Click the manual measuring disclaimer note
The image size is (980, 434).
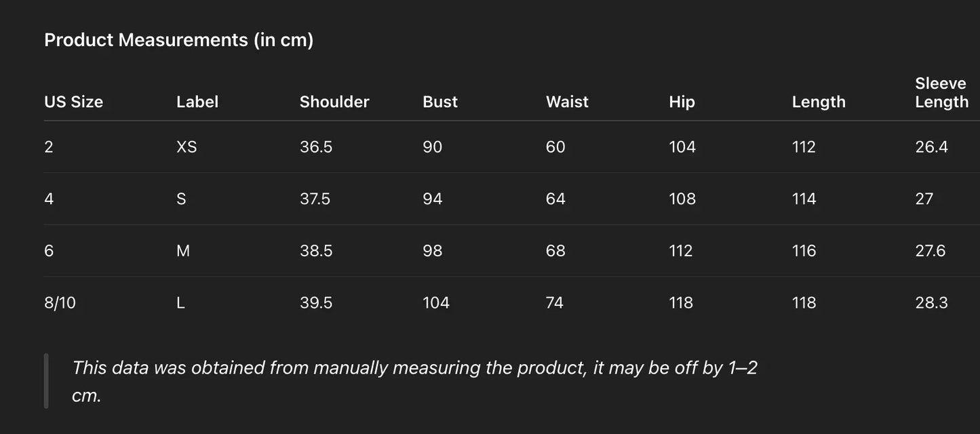tap(414, 381)
